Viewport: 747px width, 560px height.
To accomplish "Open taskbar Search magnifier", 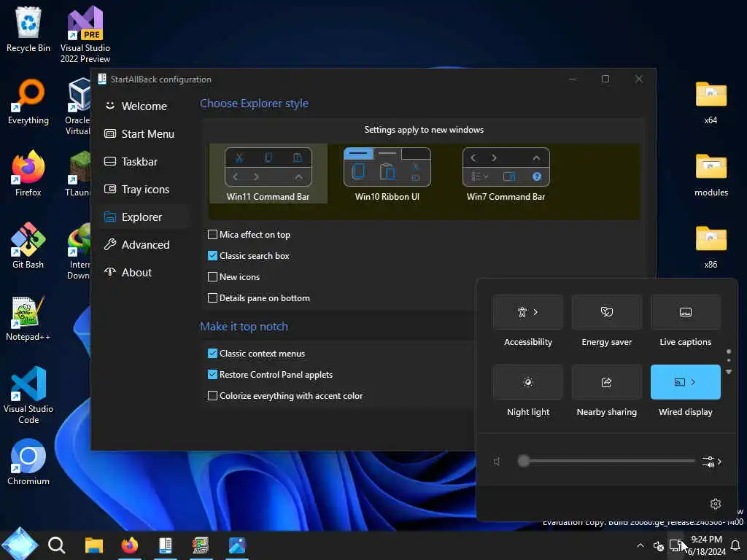I will click(56, 545).
